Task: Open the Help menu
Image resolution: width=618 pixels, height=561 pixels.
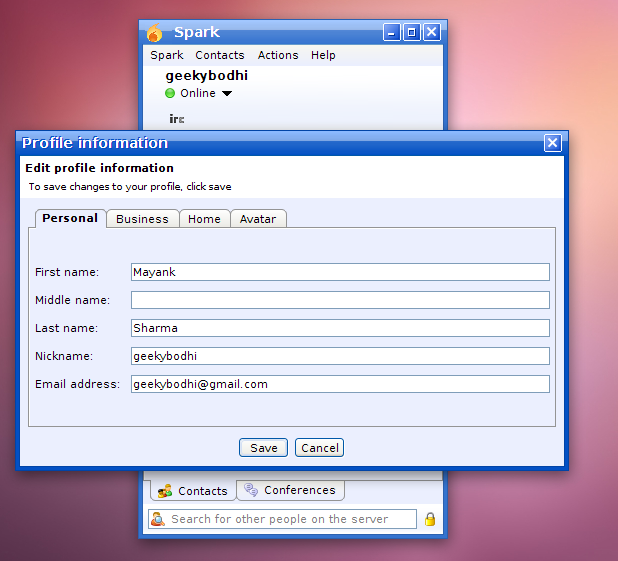Action: click(x=323, y=55)
